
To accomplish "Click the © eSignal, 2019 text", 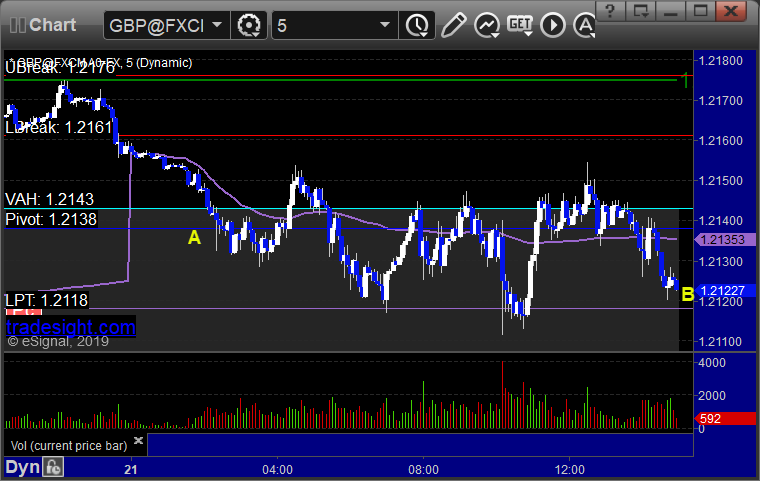I will click(58, 341).
